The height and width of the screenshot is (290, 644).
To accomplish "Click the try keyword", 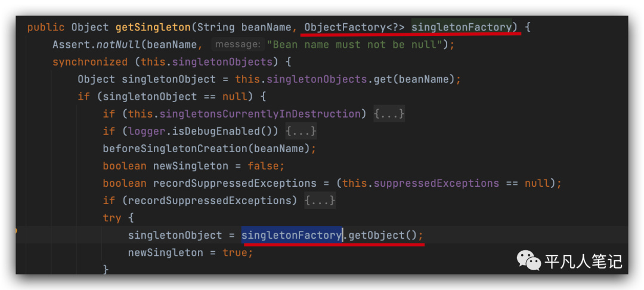I will pyautogui.click(x=112, y=218).
